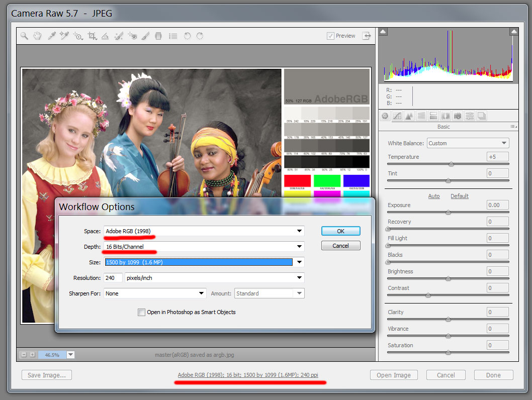Viewport: 532px width, 400px height.
Task: Choose the Straighten tool
Action: 105,36
